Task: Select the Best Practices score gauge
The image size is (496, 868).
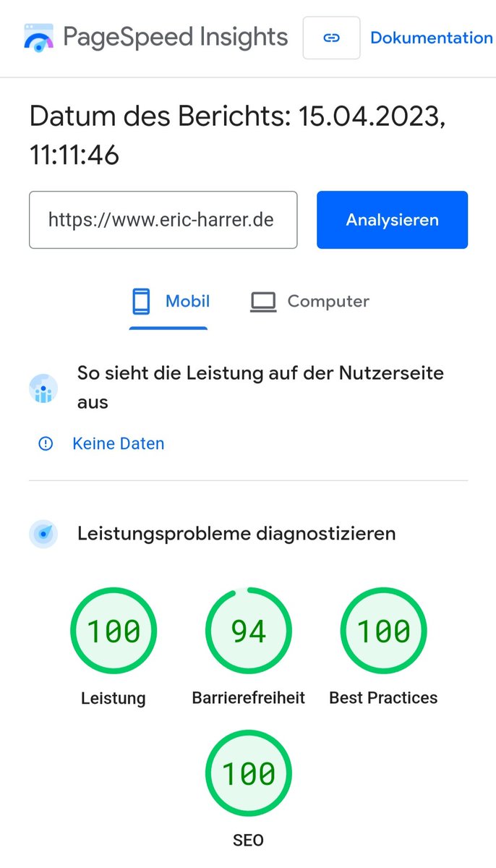Action: point(384,631)
